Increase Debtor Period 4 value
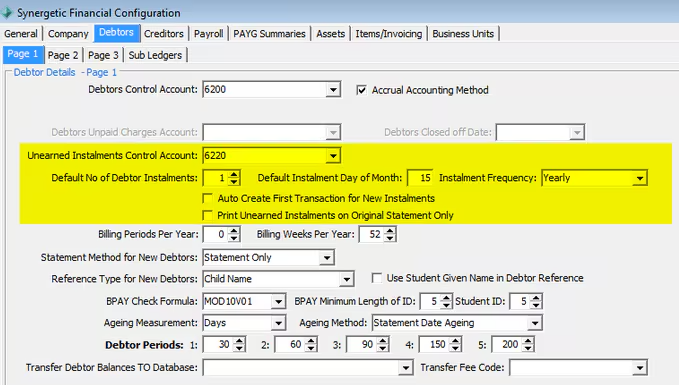 point(455,341)
